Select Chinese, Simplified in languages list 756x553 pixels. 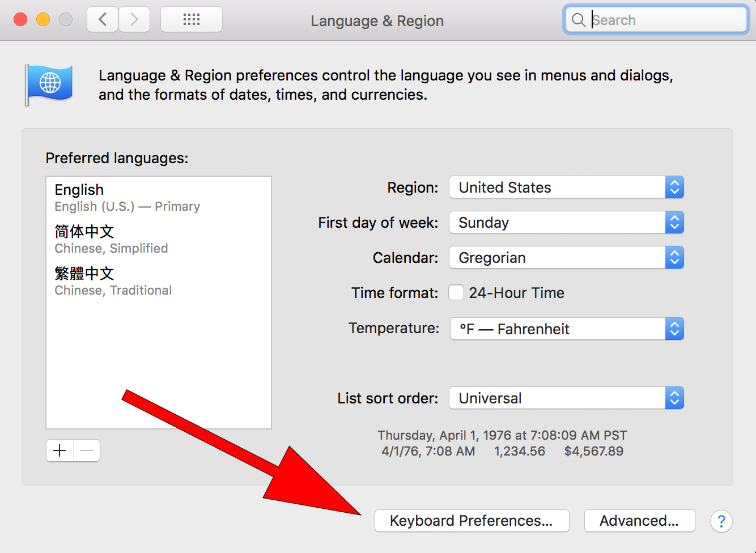tap(111, 239)
